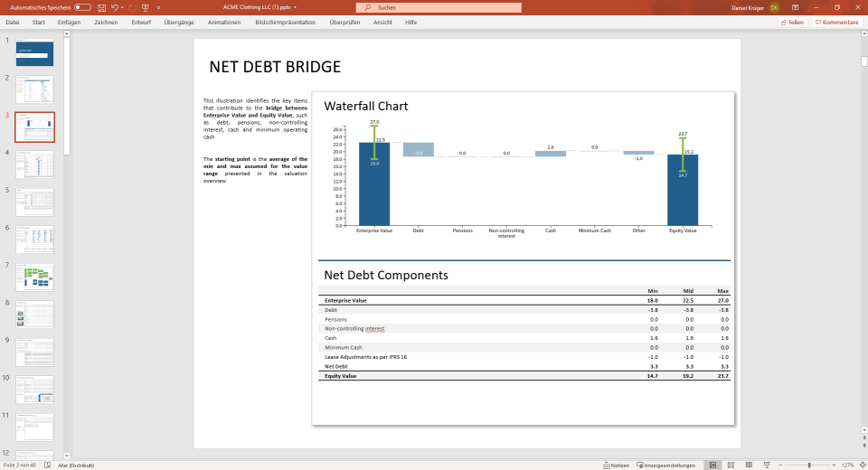
Task: Open the Zeichnen tab
Action: click(x=106, y=22)
